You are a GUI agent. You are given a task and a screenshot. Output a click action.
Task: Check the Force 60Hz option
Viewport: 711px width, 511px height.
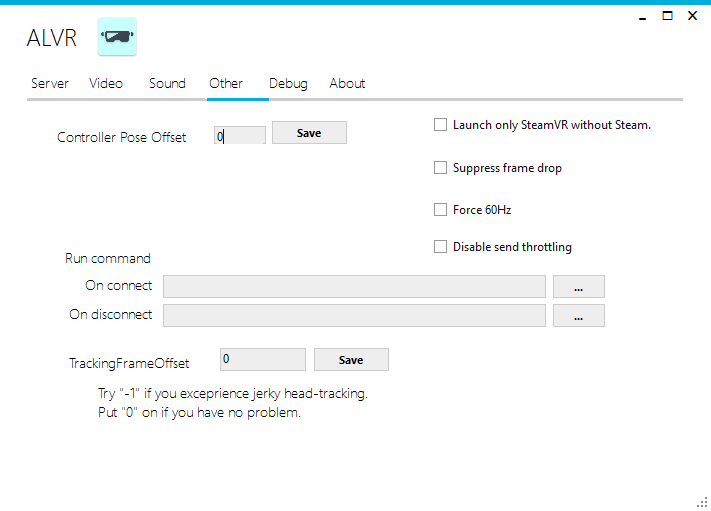coord(440,209)
